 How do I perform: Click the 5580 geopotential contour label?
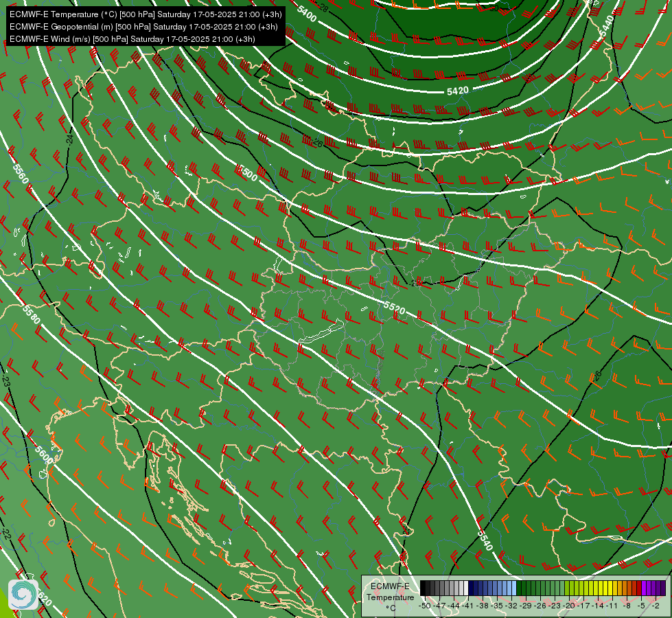click(32, 314)
